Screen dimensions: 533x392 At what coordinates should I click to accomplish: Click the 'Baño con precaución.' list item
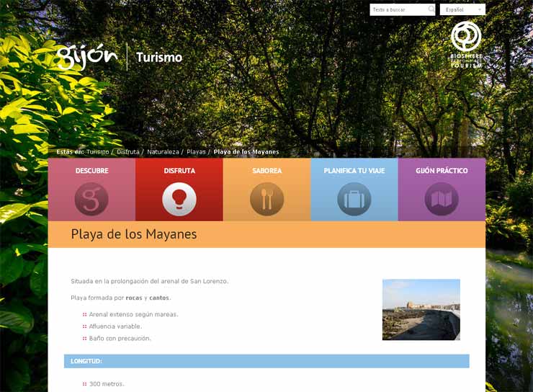point(120,338)
